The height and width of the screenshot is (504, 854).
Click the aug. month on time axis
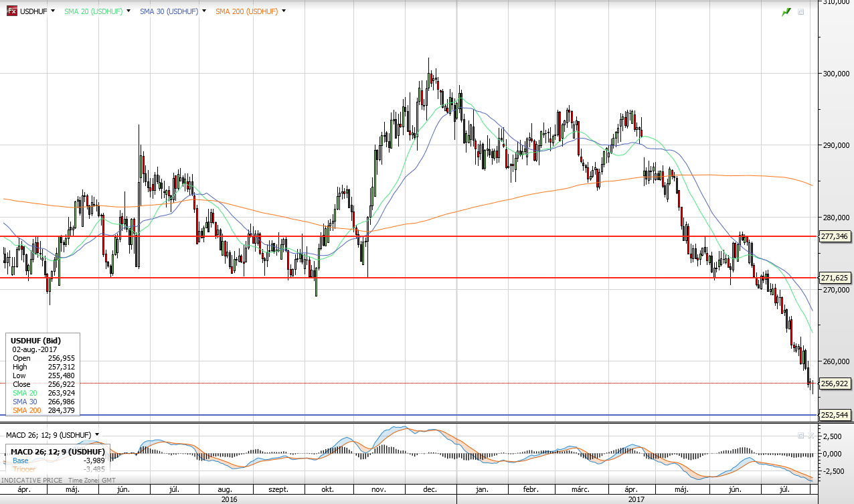[x=224, y=489]
